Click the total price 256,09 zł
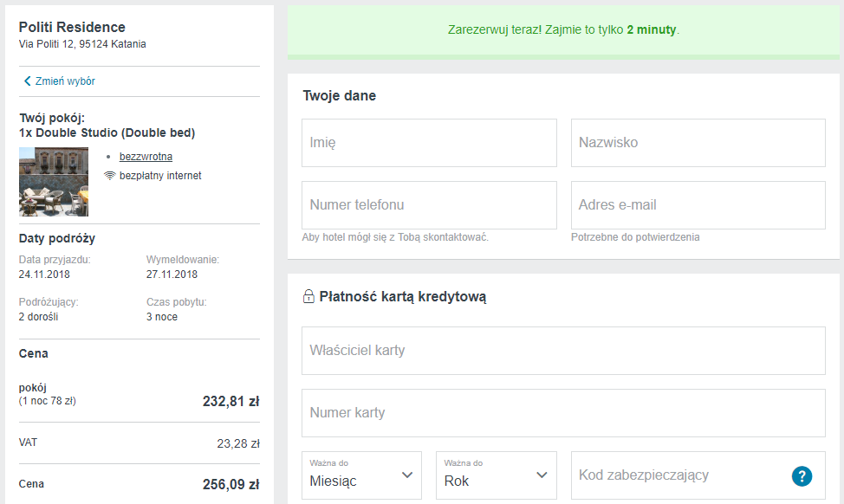The width and height of the screenshot is (844, 504). click(x=230, y=485)
